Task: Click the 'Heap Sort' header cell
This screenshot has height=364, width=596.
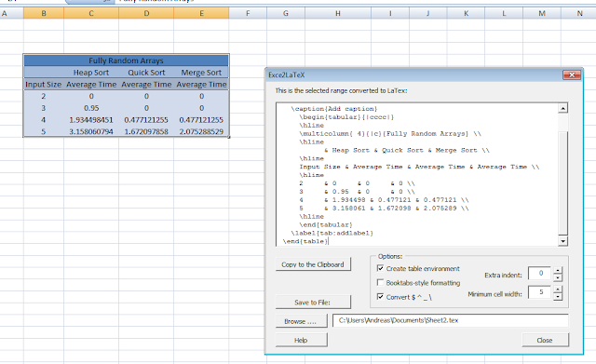Action: coord(91,73)
